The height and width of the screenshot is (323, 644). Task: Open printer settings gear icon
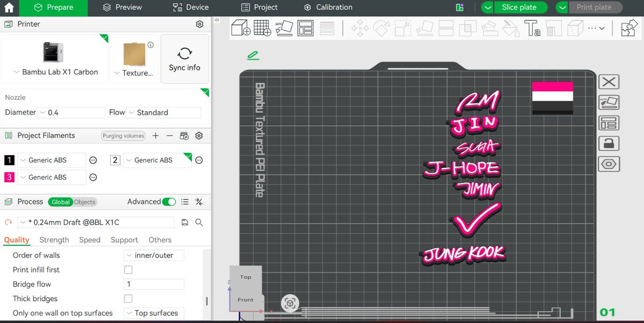(200, 24)
